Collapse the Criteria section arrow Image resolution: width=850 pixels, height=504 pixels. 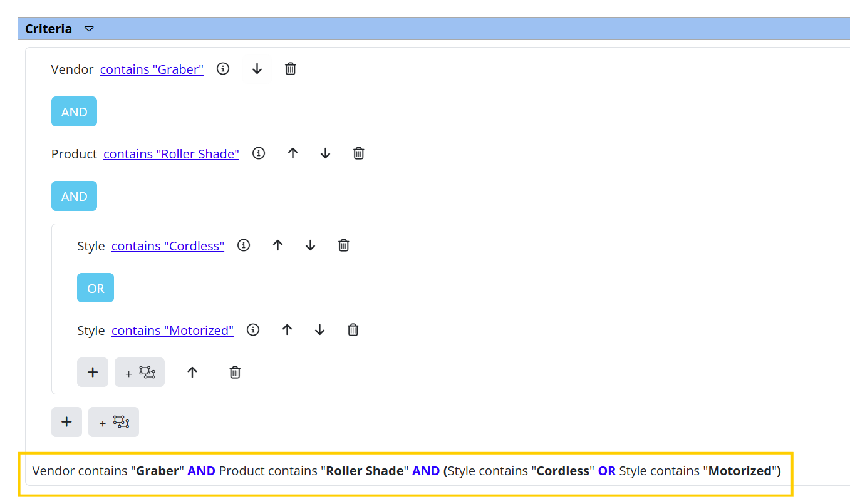click(89, 29)
